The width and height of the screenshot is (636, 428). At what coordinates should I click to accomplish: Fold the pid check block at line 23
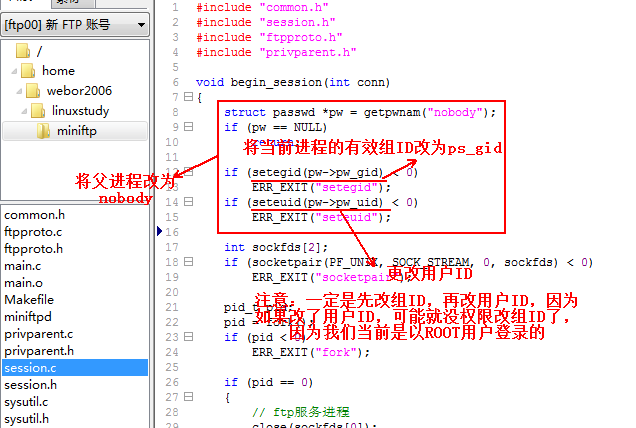[x=189, y=337]
